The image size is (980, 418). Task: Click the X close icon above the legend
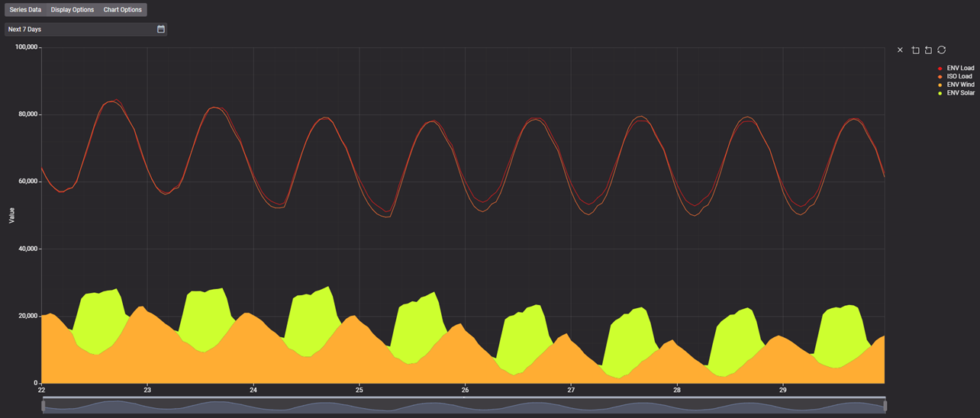(x=900, y=50)
